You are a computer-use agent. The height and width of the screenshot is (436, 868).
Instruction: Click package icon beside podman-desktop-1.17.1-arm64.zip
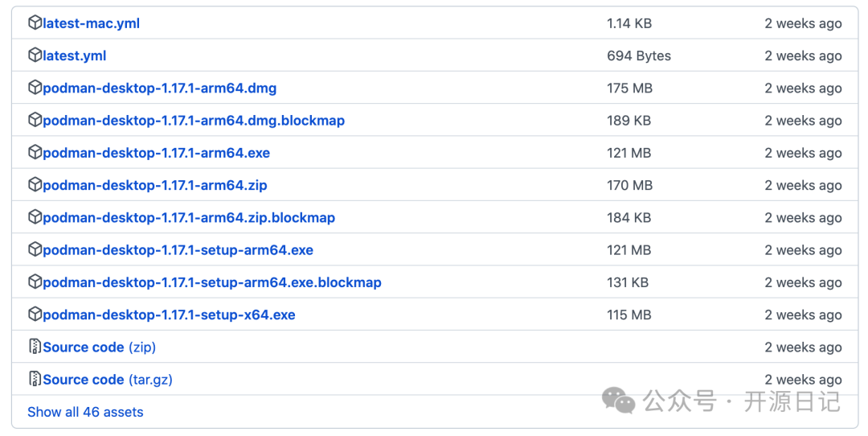pos(35,185)
